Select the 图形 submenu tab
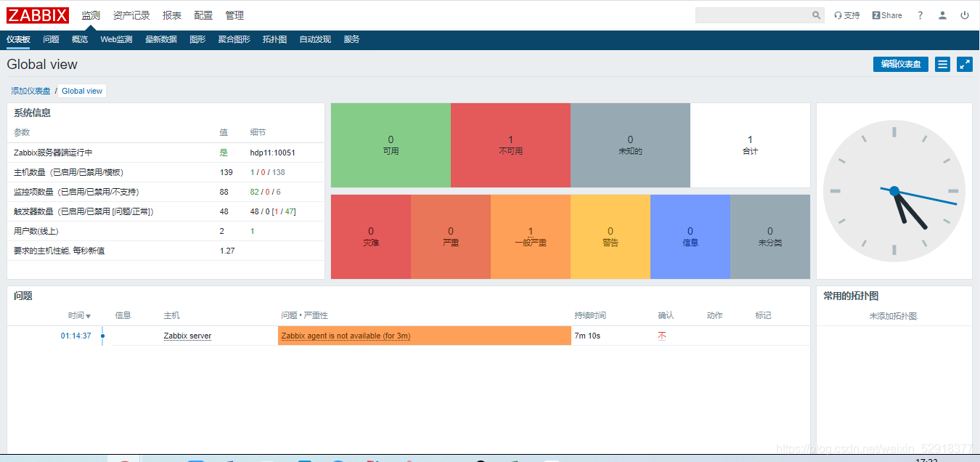This screenshot has width=980, height=462. click(x=197, y=40)
